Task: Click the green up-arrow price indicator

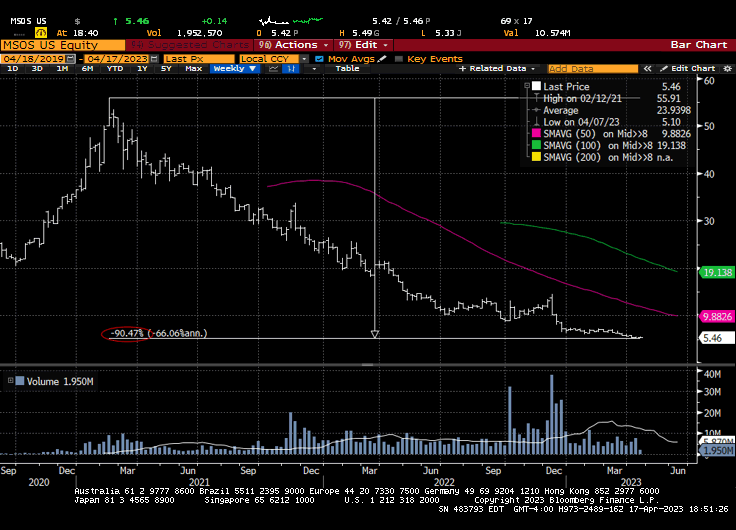Action: (x=115, y=21)
